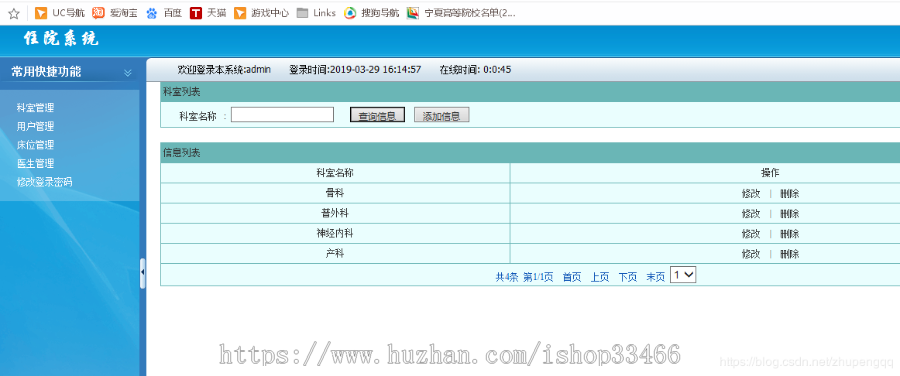Open the Links bookmark folder
This screenshot has height=376, width=900.
pyautogui.click(x=316, y=13)
